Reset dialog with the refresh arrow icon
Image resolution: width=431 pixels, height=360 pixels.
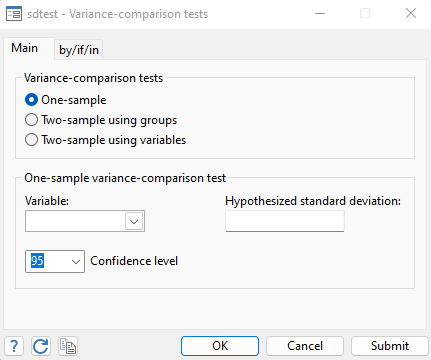[x=41, y=346]
